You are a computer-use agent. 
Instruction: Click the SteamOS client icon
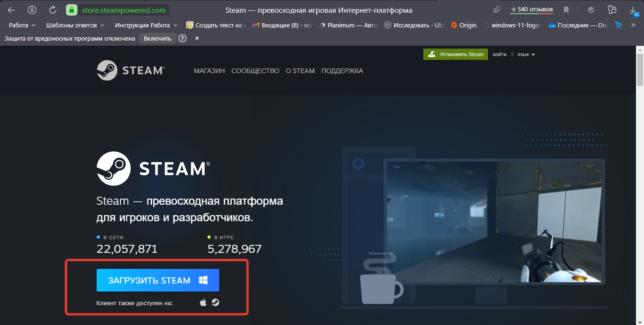coord(215,302)
